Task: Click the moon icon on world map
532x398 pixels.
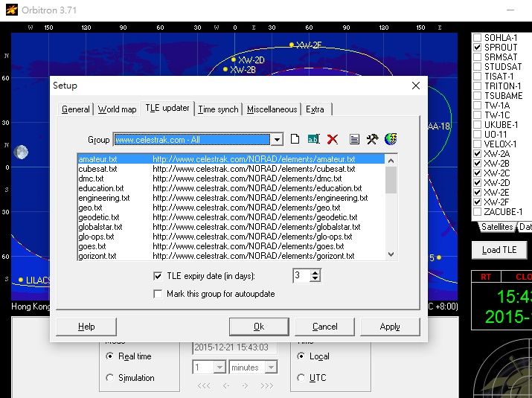Action: tap(21, 153)
